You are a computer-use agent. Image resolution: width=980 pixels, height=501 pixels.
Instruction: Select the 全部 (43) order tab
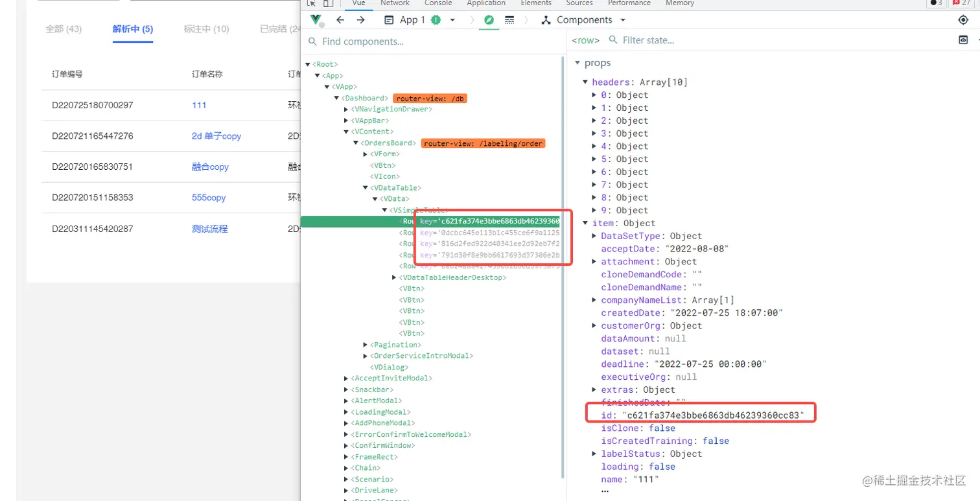64,29
